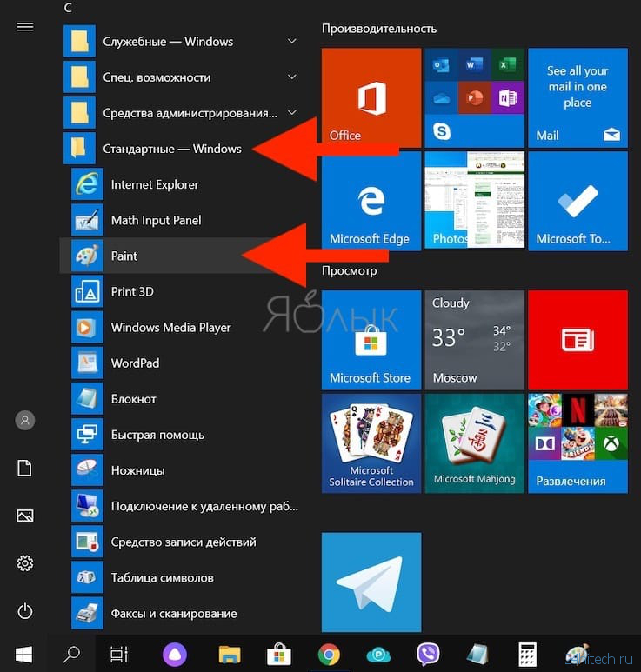This screenshot has height=672, width=641.
Task: Click the Производительность group title
Action: [x=379, y=29]
